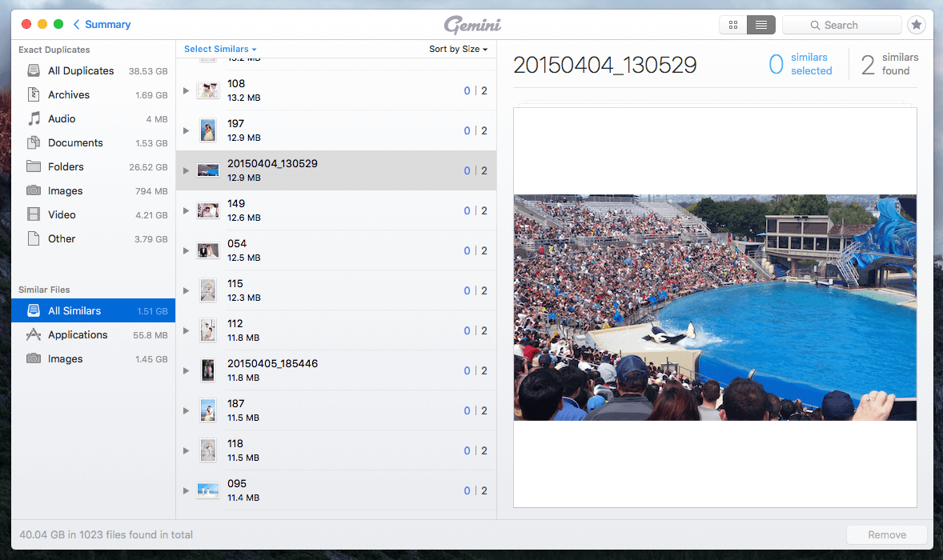Select Video category
This screenshot has width=943, height=560.
tap(93, 215)
